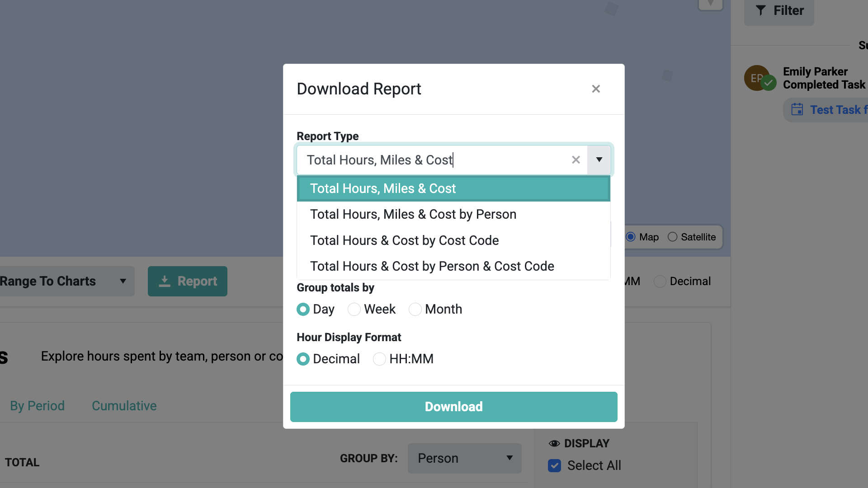Select HH:MM hour format in dialog
Image resolution: width=868 pixels, height=488 pixels.
click(x=379, y=359)
